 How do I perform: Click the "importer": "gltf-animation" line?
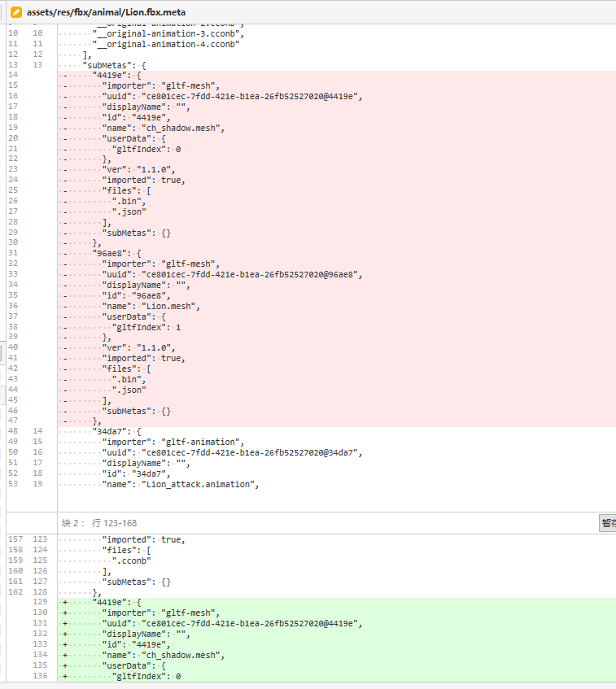[x=173, y=442]
